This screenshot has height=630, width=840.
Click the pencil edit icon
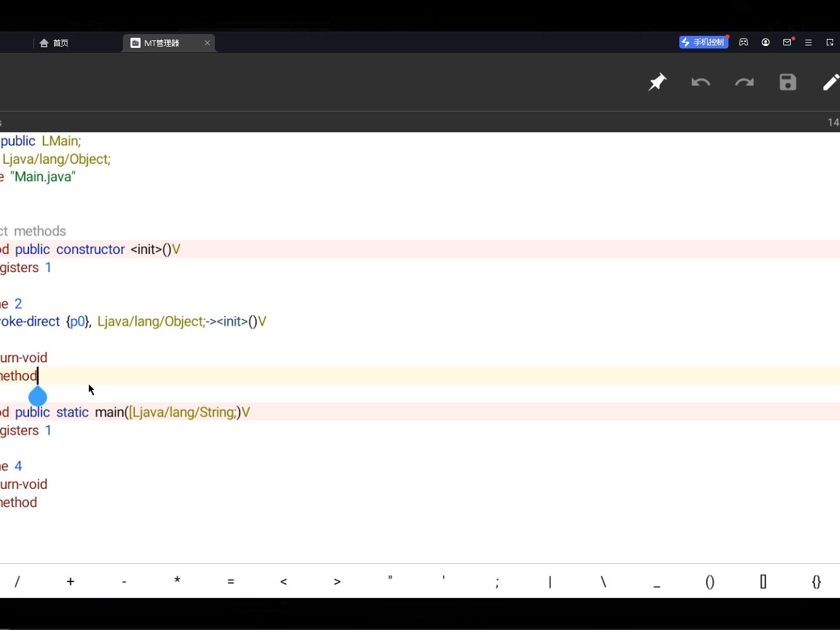(831, 82)
